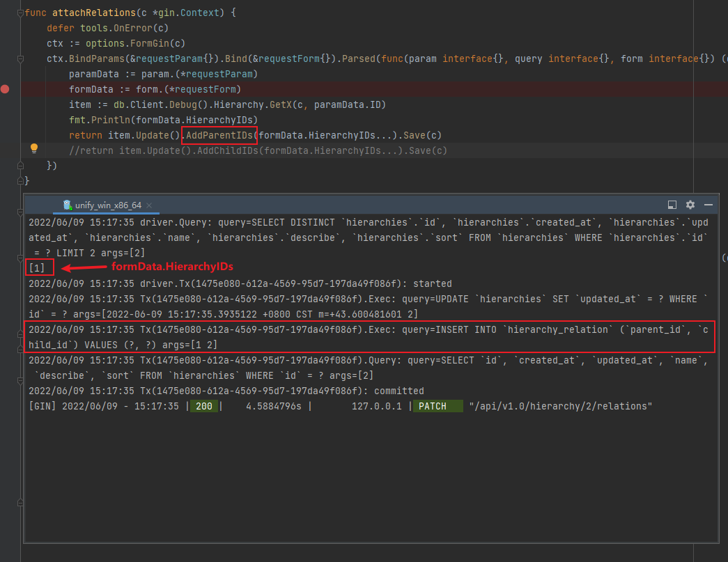Viewport: 728px width, 562px height.
Task: Click the commented AddChildIDs line
Action: [x=258, y=151]
